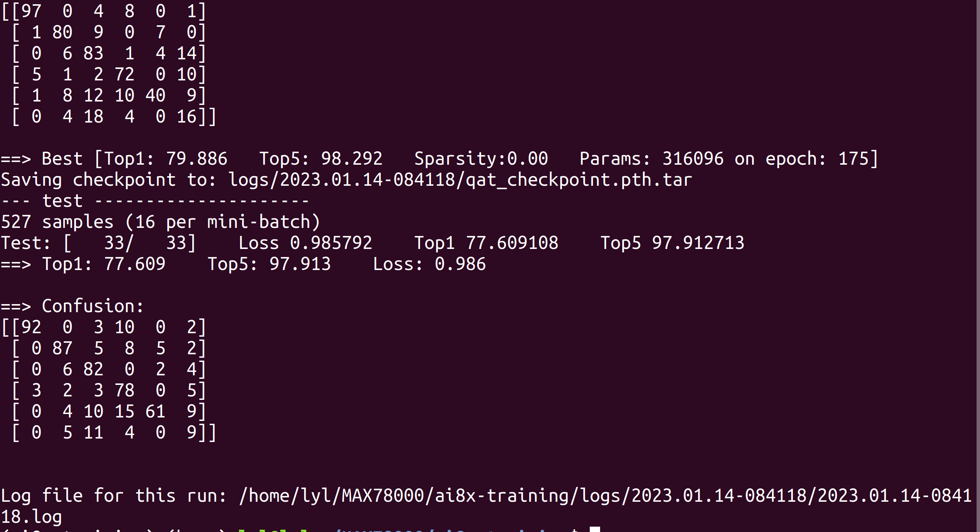
Task: Click the checkpoint path logs/2023.01.14-084118/qat_checkpoint.pth.tar
Action: [460, 180]
